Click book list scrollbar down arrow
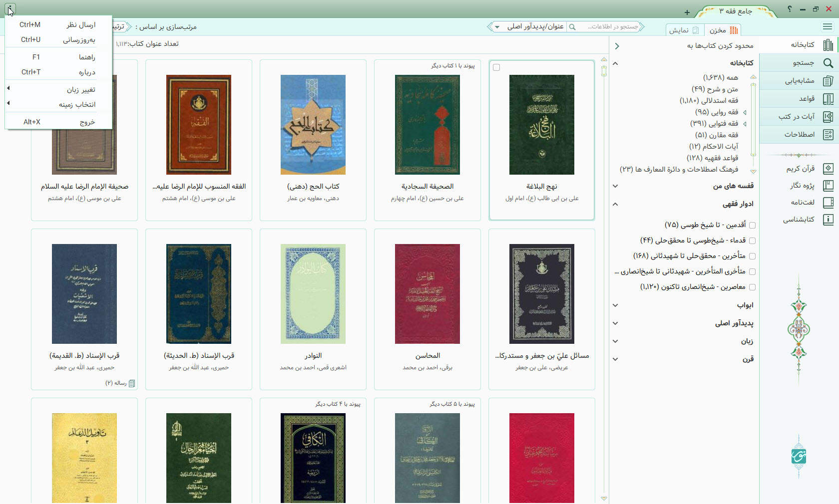This screenshot has height=504, width=839. pos(604,498)
